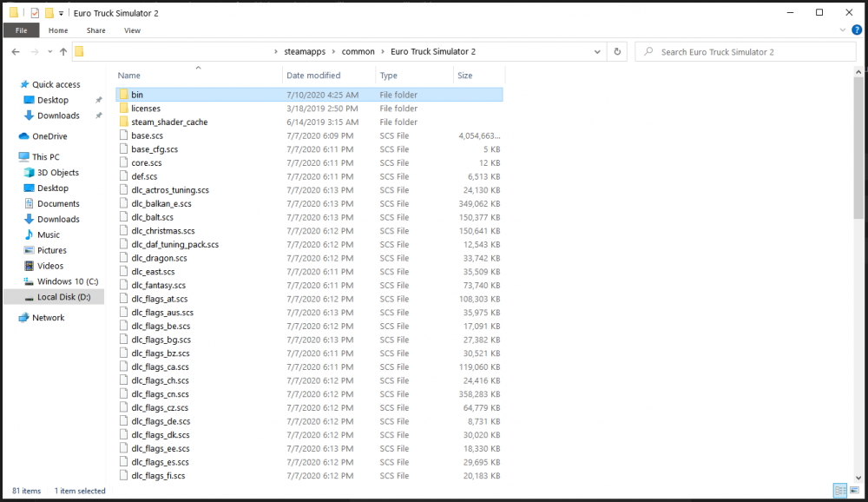Switch to large thumbnails view
Screen dimensions: 868x502
[854, 491]
